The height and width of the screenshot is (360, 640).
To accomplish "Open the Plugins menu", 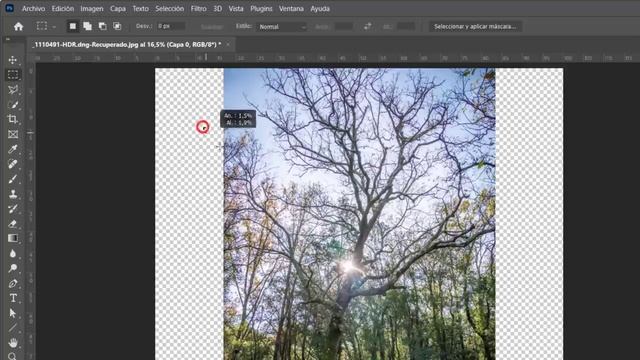I will (x=261, y=9).
